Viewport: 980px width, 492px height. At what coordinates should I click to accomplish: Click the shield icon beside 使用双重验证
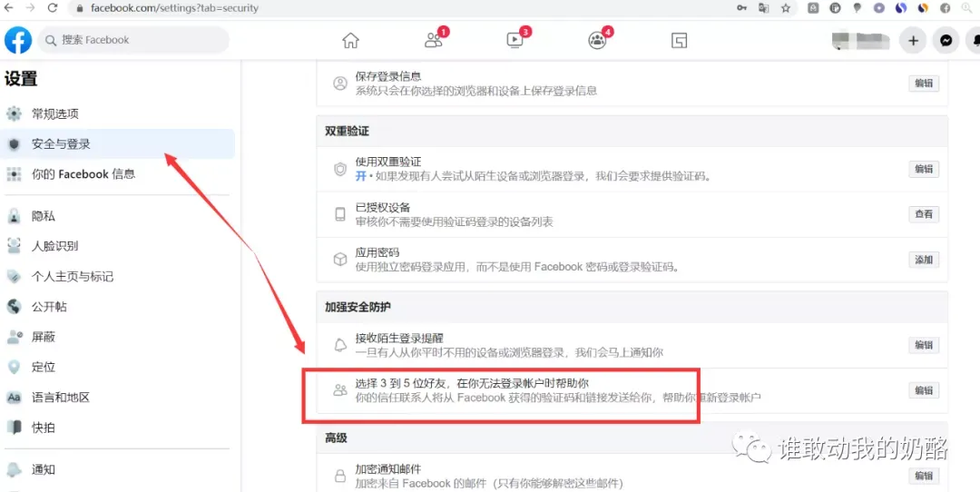340,169
